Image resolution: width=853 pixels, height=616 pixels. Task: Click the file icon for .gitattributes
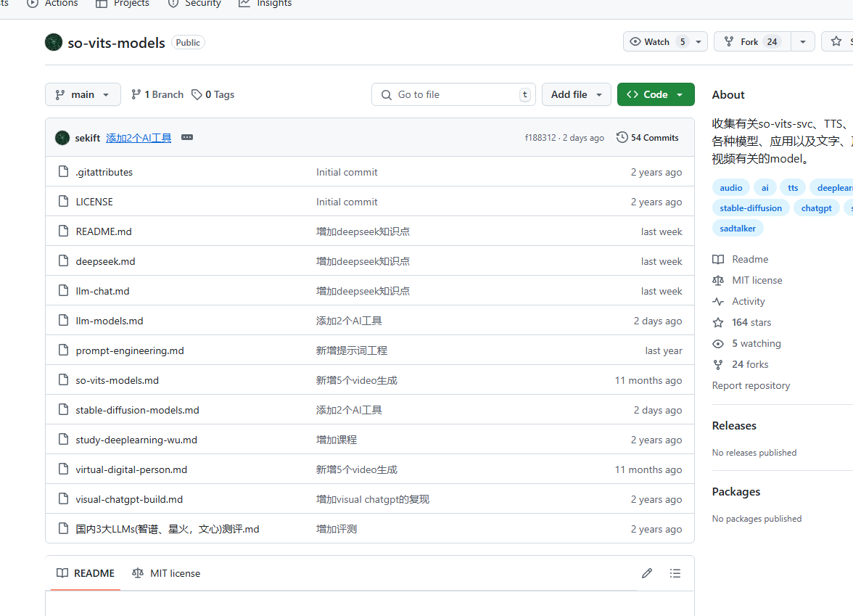tap(63, 172)
